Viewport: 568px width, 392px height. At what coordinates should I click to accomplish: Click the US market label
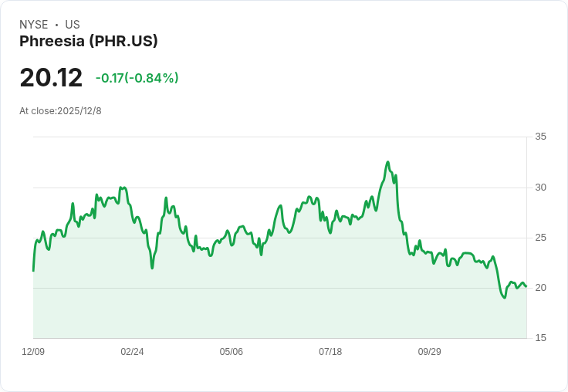point(73,25)
